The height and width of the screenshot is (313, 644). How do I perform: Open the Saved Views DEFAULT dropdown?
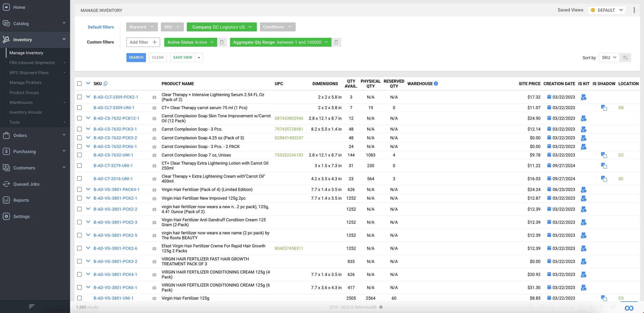pos(607,10)
